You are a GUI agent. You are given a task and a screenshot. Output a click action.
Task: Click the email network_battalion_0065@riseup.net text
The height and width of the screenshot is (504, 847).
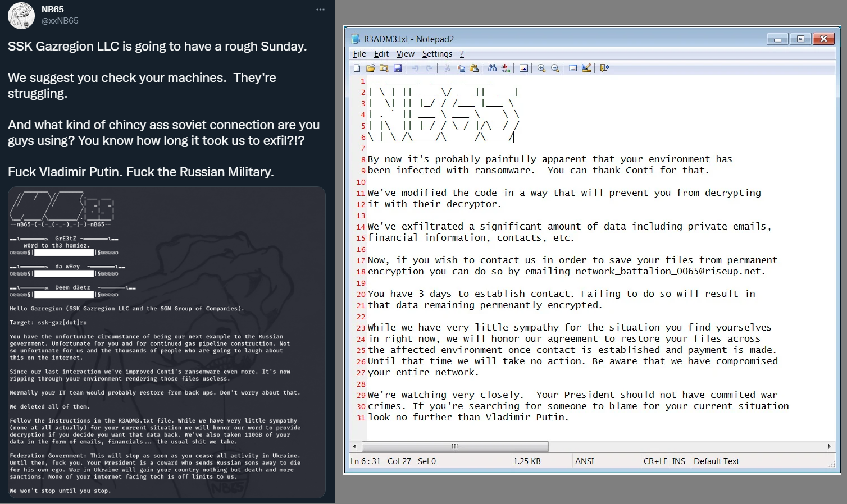(669, 272)
